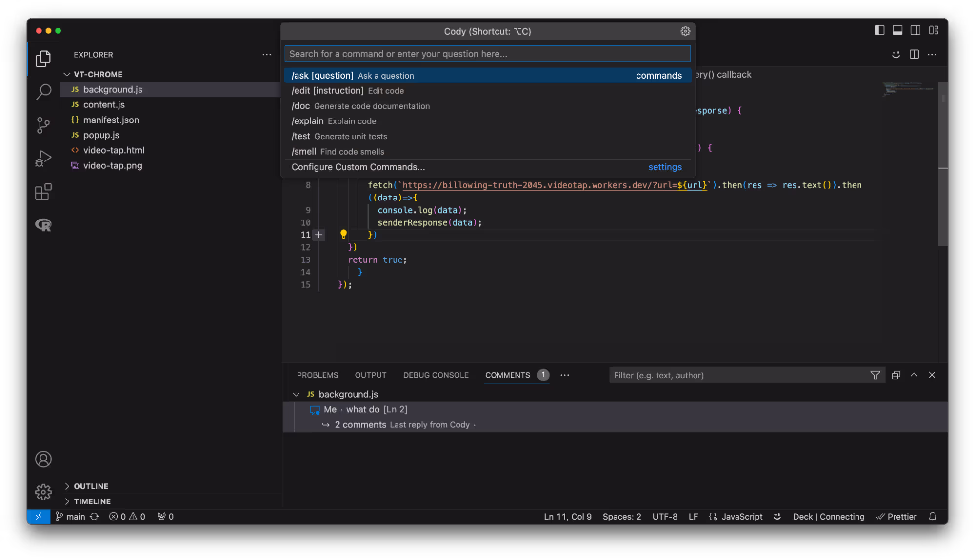Choose the /smell Find code smells command
Screen dimensions: 975x560
pyautogui.click(x=487, y=151)
